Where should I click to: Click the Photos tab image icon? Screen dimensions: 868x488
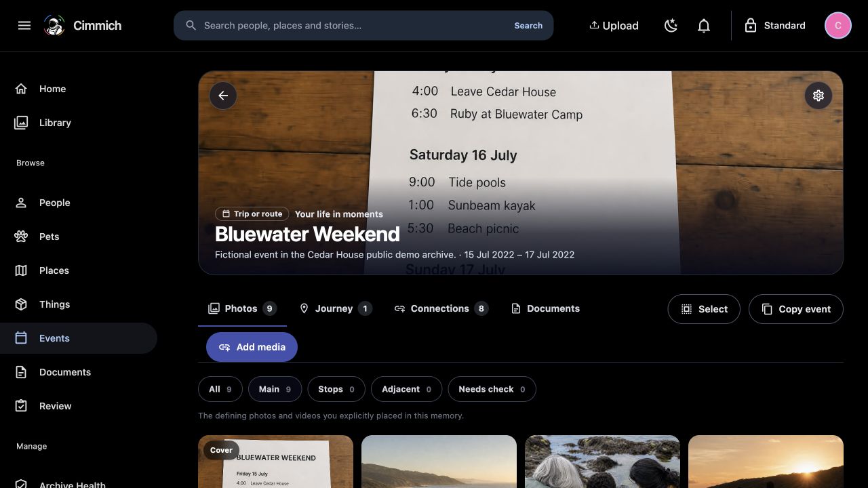[x=214, y=308]
